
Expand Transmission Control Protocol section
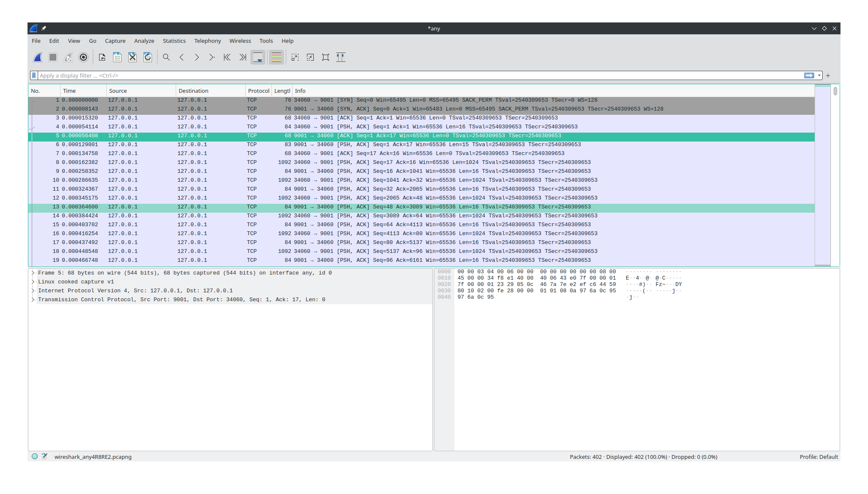coord(33,300)
